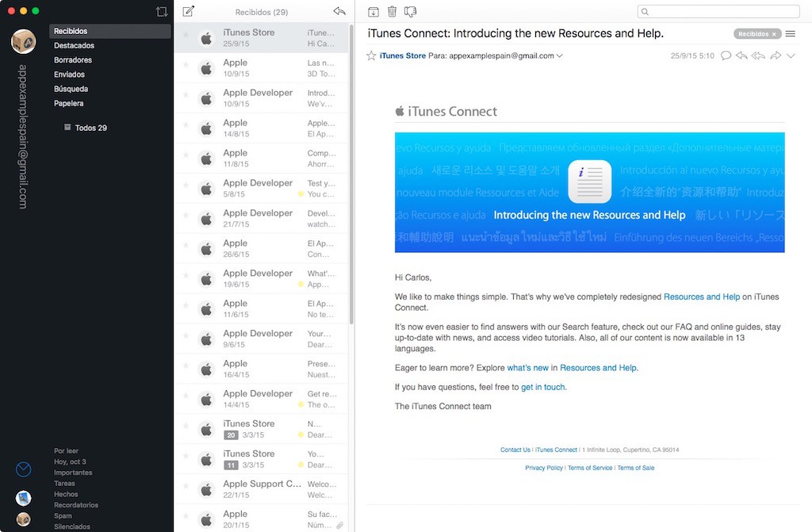The width and height of the screenshot is (812, 532).
Task: Click the blue mail circle icon in sidebar
Action: pos(23,469)
